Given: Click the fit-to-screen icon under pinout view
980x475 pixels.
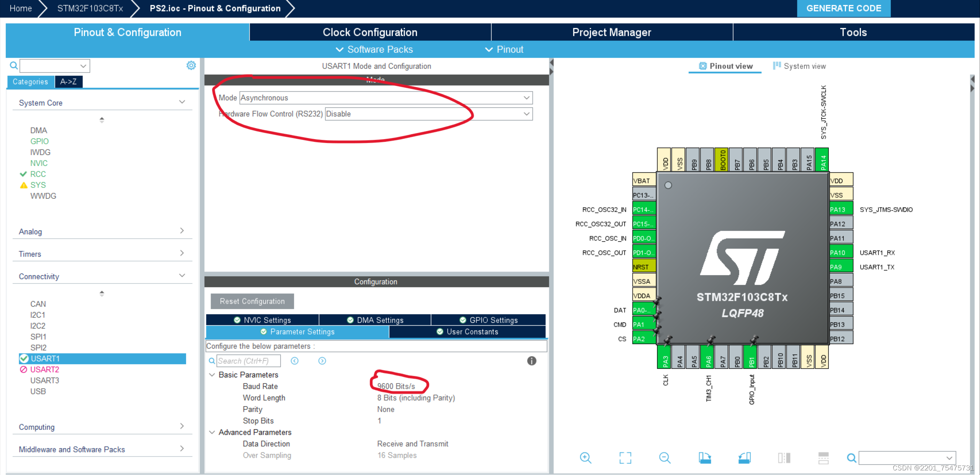Looking at the screenshot, I should coord(625,458).
